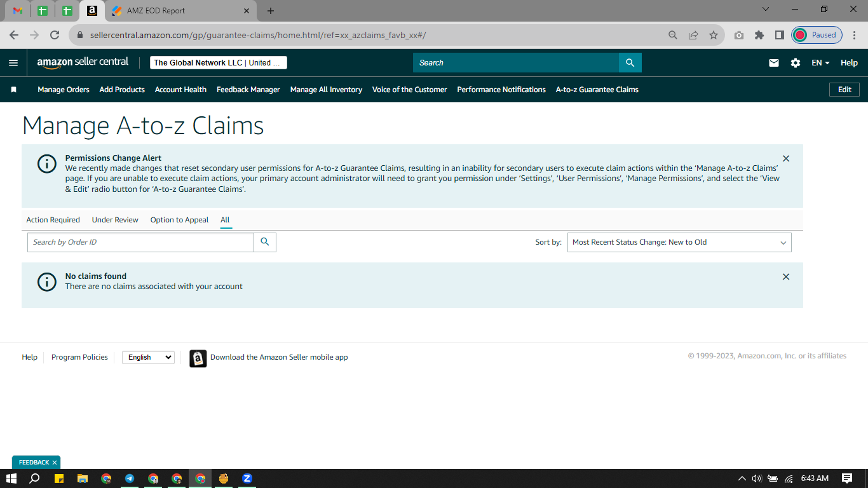Bookmark this page with the star icon

(x=714, y=35)
